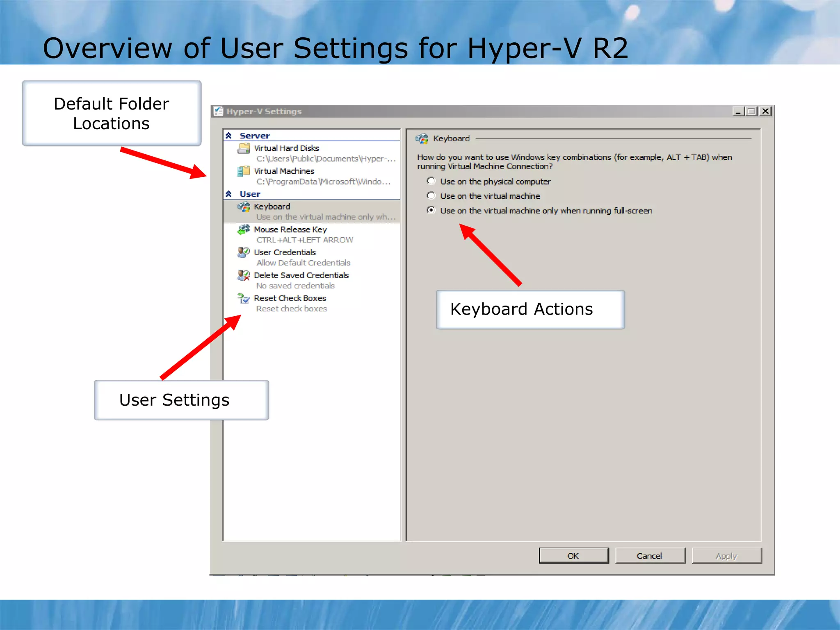Maximize the Hyper-V Settings window

(751, 111)
